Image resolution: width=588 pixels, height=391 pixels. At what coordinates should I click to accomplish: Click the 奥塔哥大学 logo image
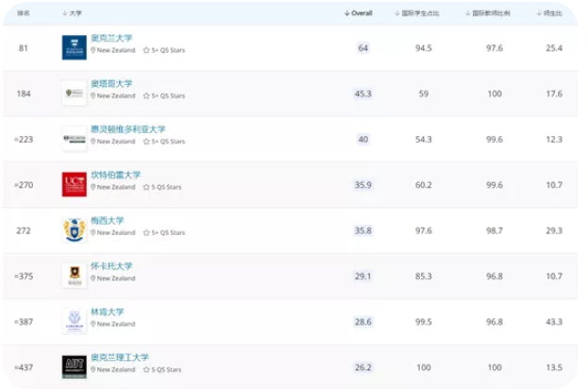point(75,93)
